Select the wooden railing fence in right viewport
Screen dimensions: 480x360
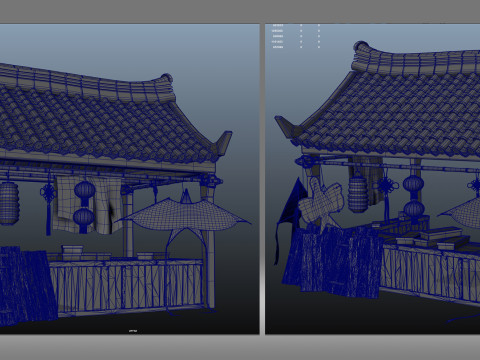pyautogui.click(x=430, y=274)
